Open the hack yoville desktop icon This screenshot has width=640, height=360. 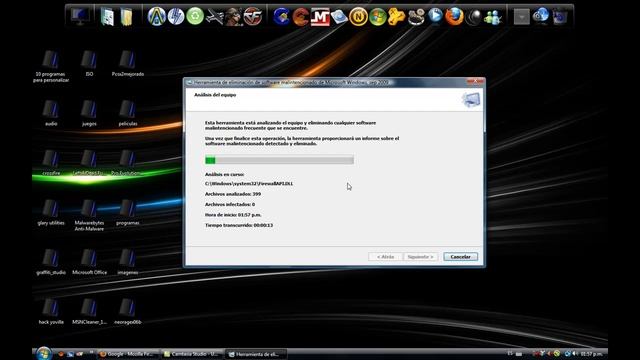[x=51, y=311]
